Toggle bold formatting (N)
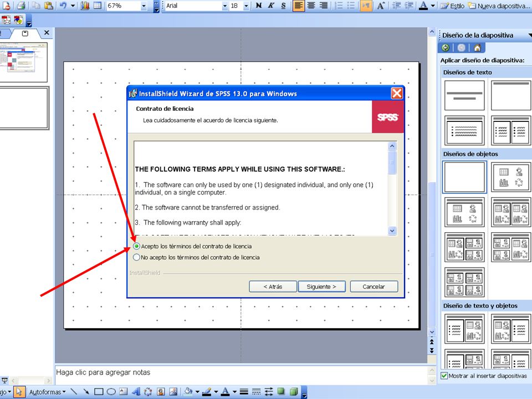 coord(259,6)
